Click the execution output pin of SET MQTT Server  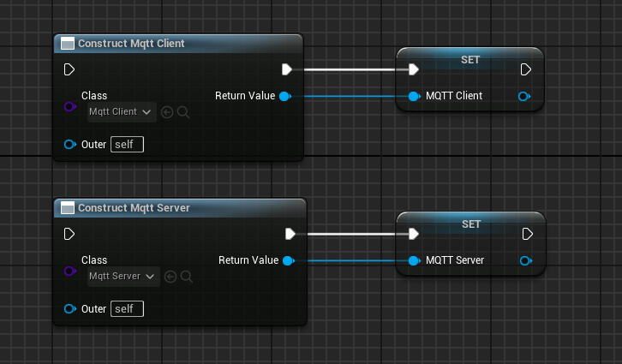(527, 234)
